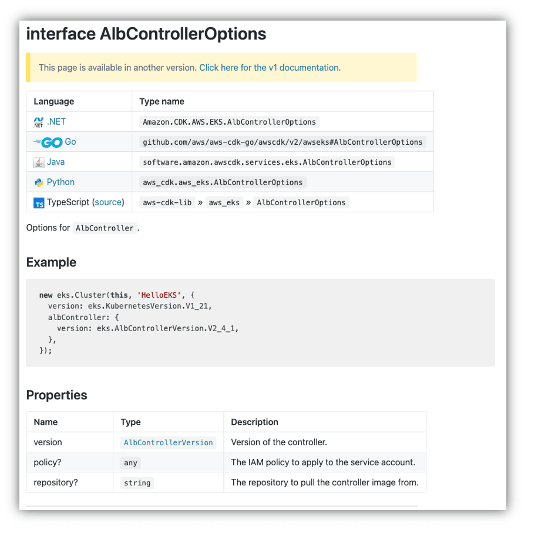Click here for the v1 documentation link
Screen dimensions: 538x540
click(x=270, y=68)
